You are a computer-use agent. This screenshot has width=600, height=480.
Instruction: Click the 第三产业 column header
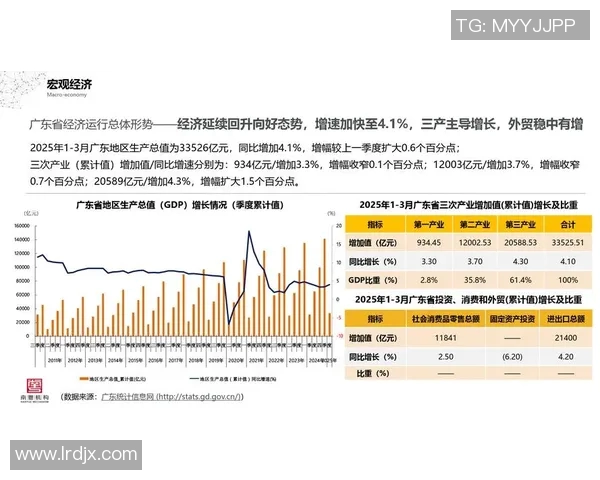[520, 225]
